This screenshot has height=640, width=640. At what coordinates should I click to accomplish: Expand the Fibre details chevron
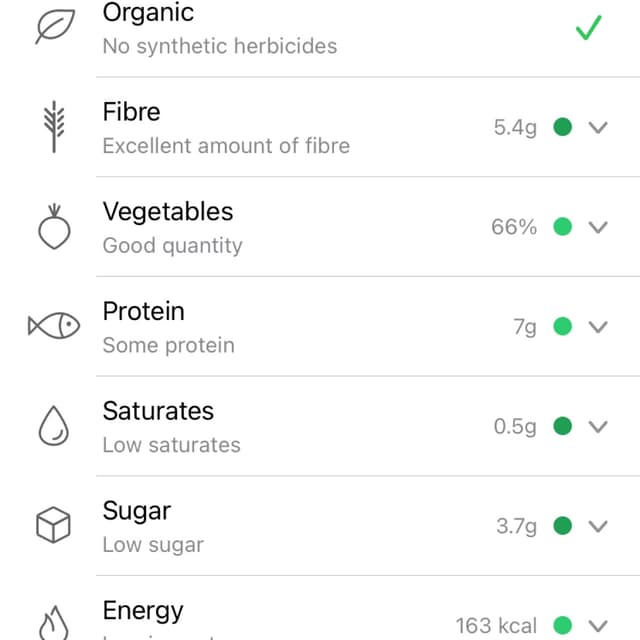point(598,127)
